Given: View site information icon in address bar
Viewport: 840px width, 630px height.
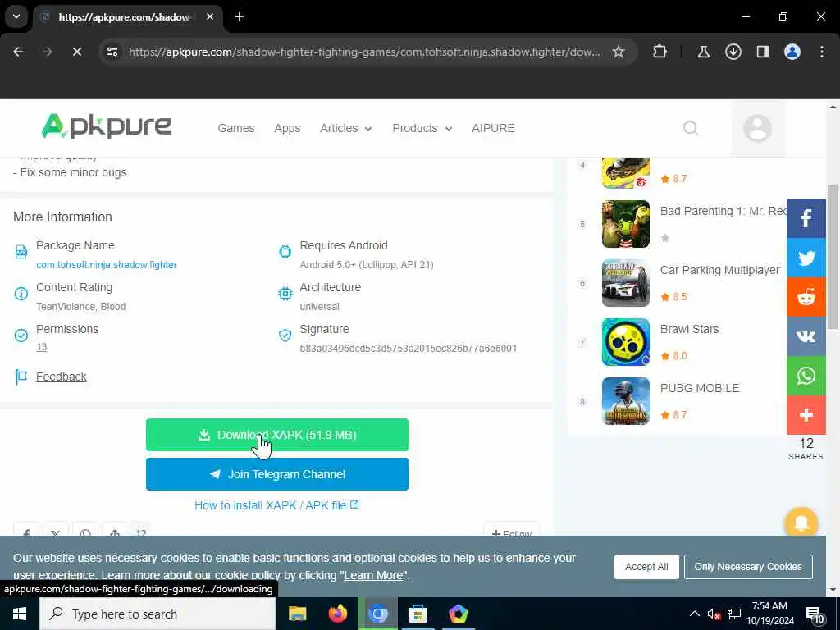Looking at the screenshot, I should point(112,52).
